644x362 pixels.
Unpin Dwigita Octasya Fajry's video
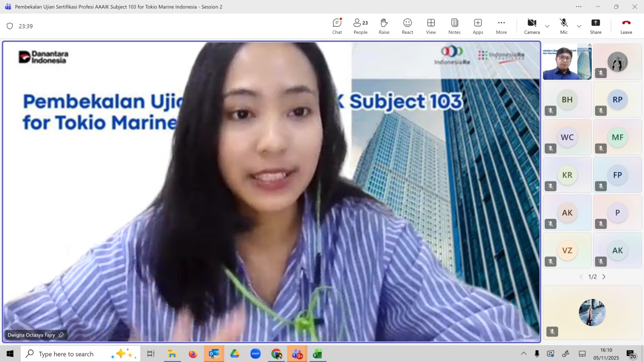(61, 335)
